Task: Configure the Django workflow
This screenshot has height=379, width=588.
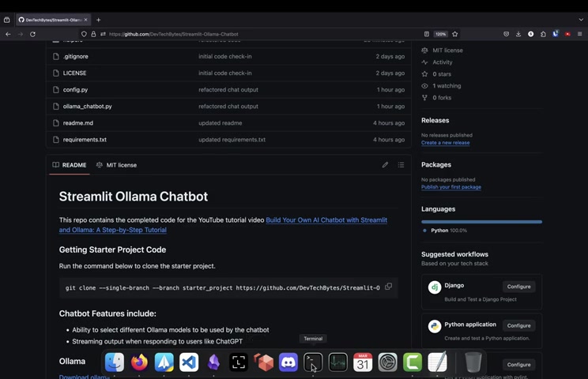Action: click(x=518, y=287)
